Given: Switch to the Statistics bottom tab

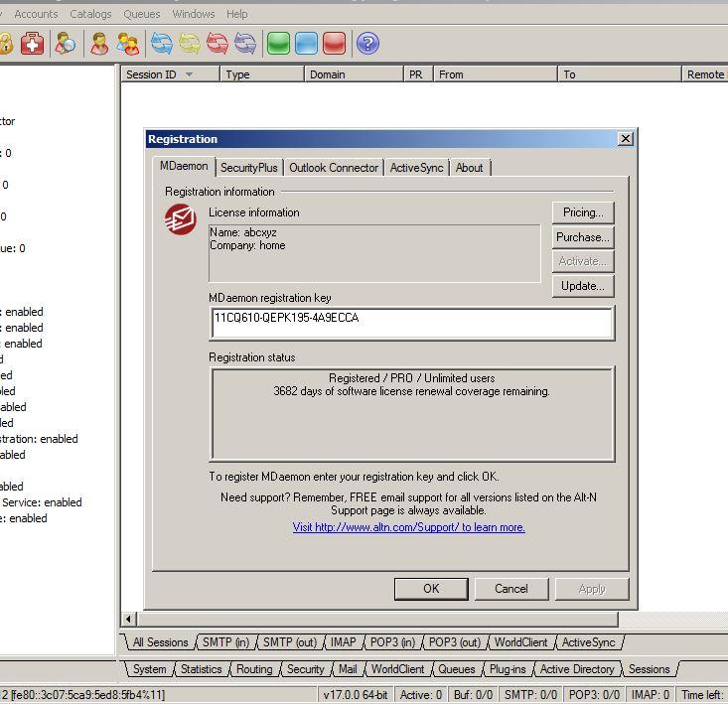Looking at the screenshot, I should click(201, 669).
